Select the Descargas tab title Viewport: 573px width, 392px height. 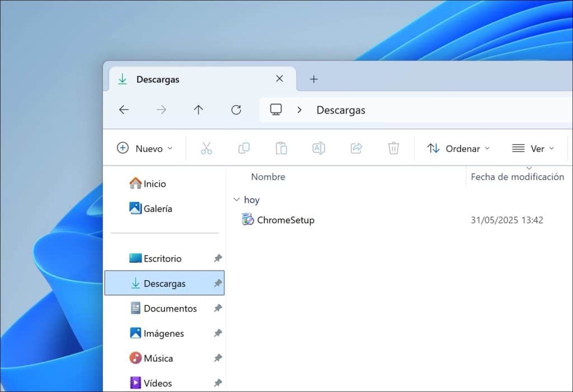coord(158,79)
